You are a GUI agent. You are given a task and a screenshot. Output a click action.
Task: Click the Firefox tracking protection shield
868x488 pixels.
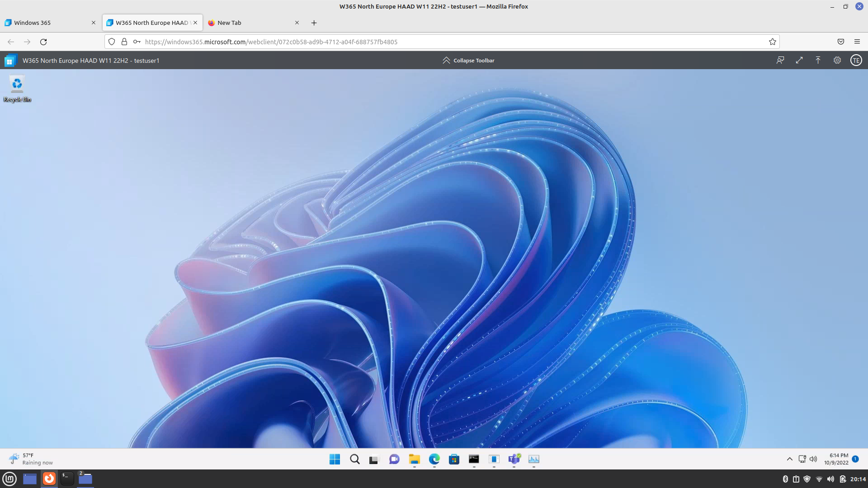(112, 42)
